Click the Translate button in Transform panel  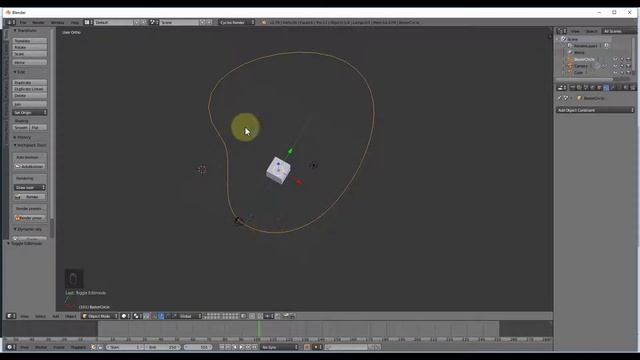[x=29, y=41]
